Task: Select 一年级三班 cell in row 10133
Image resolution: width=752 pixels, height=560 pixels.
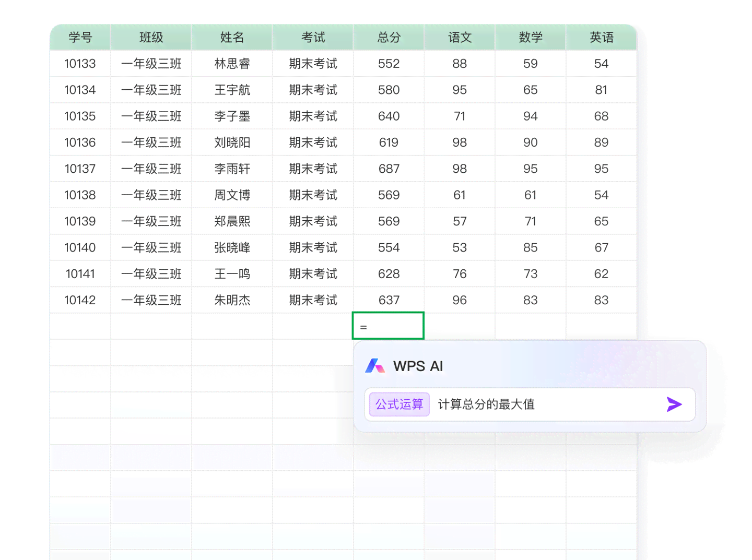Action: point(151,64)
